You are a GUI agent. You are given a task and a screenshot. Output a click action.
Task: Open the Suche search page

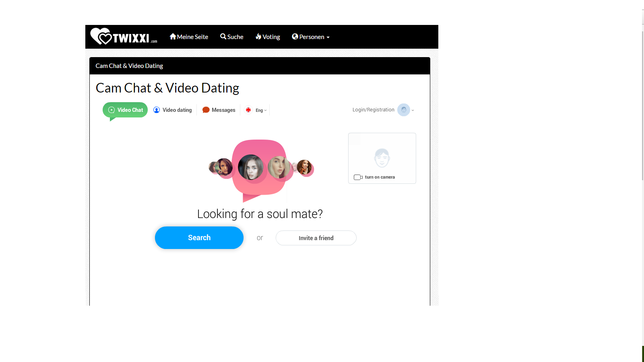click(232, 37)
